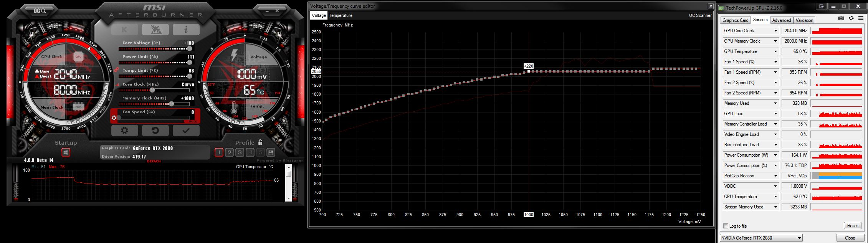
Task: Click DETACH under the graphics card info
Action: click(154, 161)
